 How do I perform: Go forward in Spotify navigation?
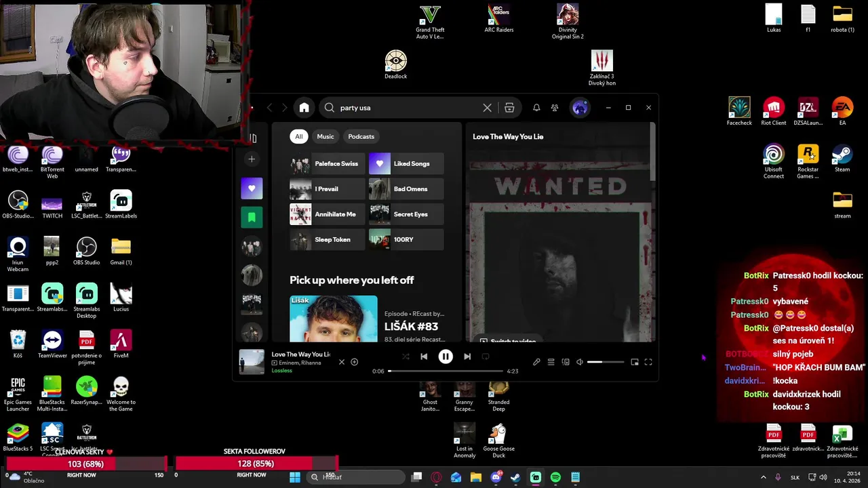coord(284,108)
